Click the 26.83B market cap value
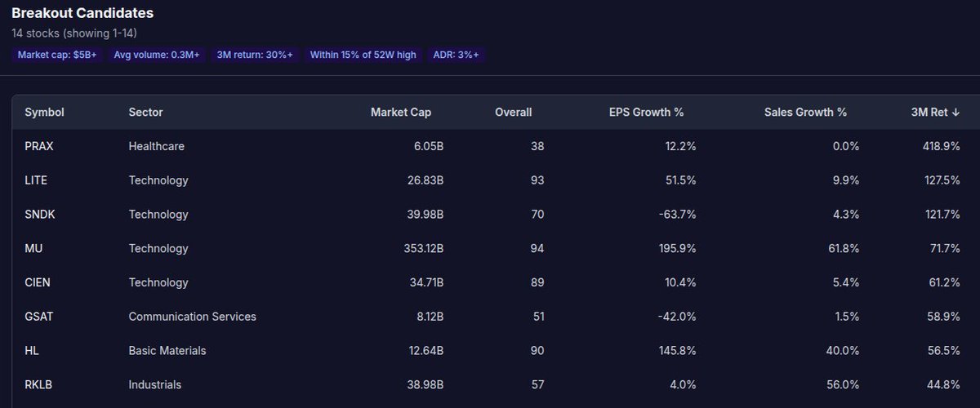980x408 pixels. point(424,180)
